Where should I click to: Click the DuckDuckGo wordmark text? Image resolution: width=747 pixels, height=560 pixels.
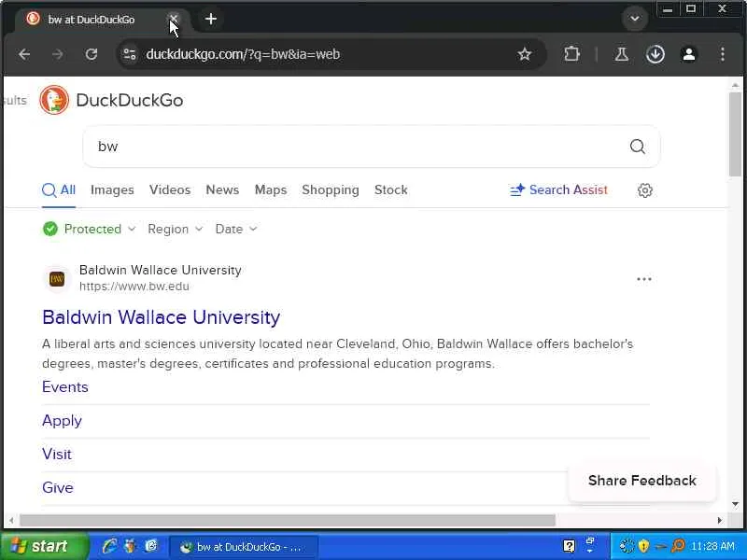pyautogui.click(x=130, y=100)
